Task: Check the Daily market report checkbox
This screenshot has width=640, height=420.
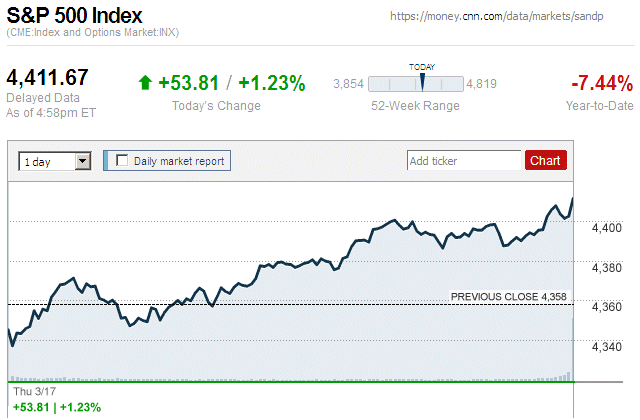Action: click(x=123, y=160)
